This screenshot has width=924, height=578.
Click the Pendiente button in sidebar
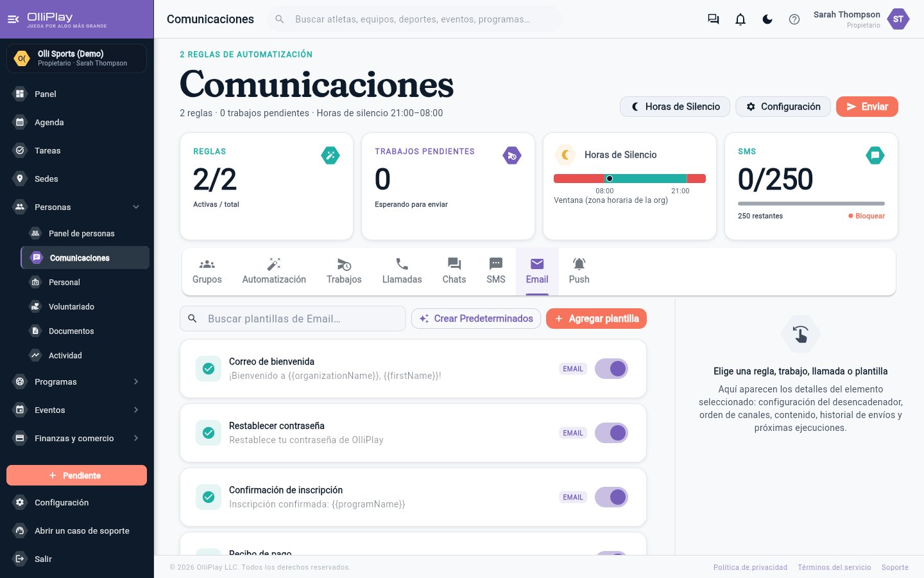[76, 475]
